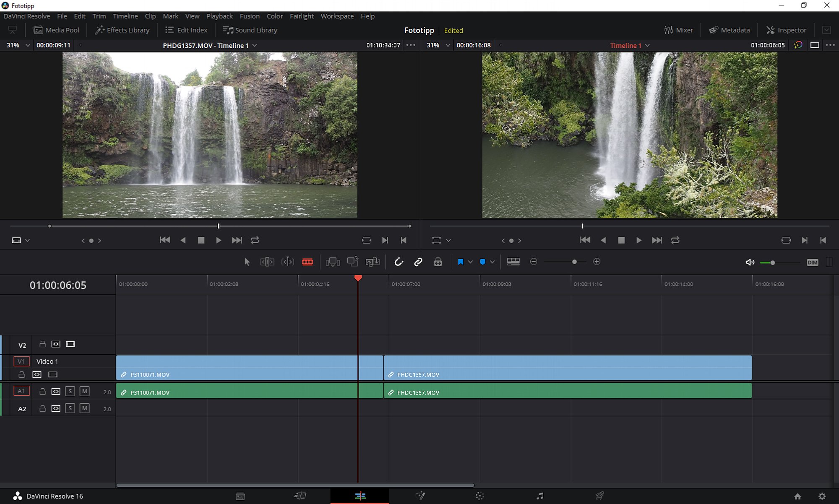Viewport: 839px width, 504px height.
Task: Open the Sound Library panel
Action: click(250, 30)
